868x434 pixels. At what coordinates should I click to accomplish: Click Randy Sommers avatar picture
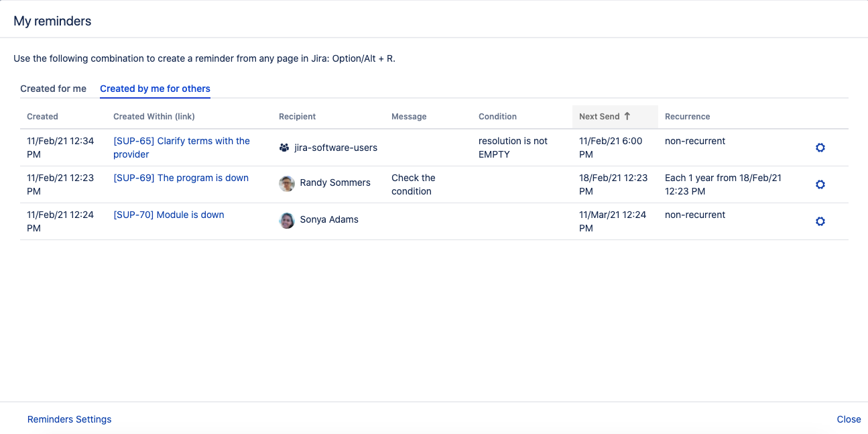[x=287, y=183]
